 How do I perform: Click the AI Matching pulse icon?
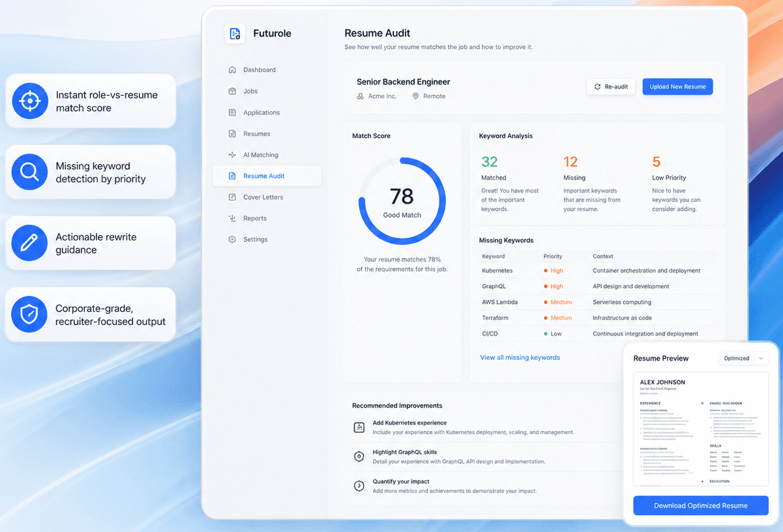pos(232,155)
